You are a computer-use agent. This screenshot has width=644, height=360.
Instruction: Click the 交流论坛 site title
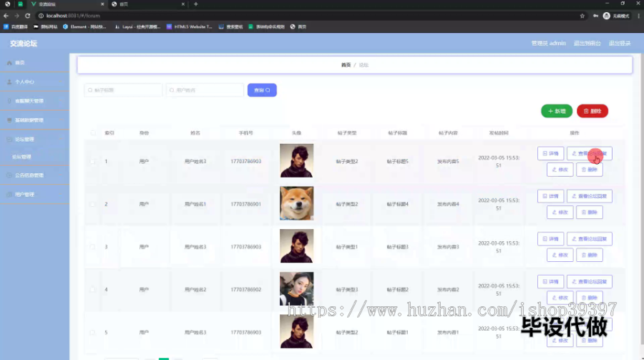[24, 43]
